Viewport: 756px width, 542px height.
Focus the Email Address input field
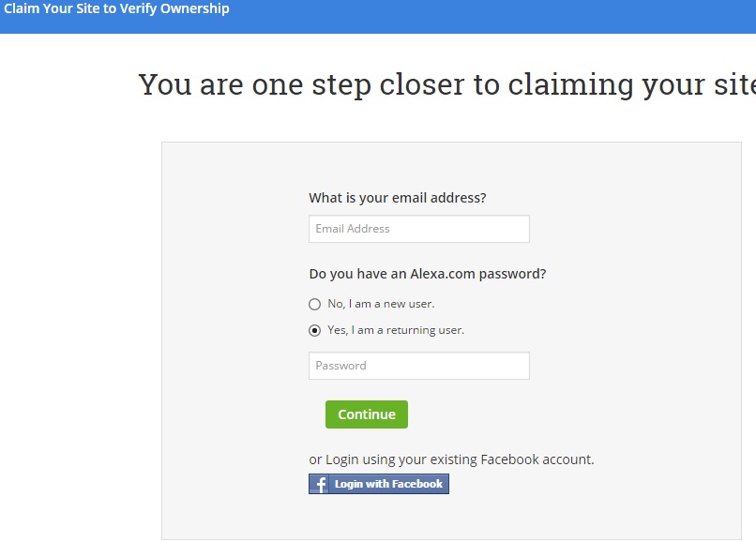click(x=418, y=229)
